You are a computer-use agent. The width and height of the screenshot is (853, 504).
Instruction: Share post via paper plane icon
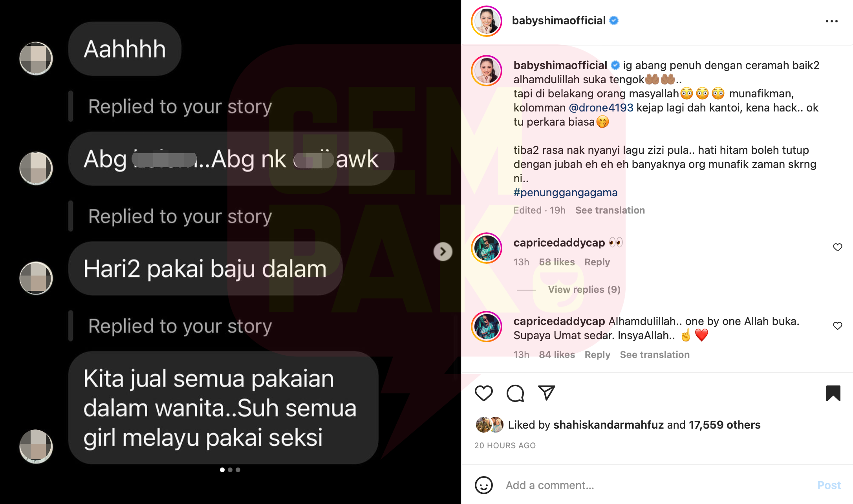pos(547,393)
